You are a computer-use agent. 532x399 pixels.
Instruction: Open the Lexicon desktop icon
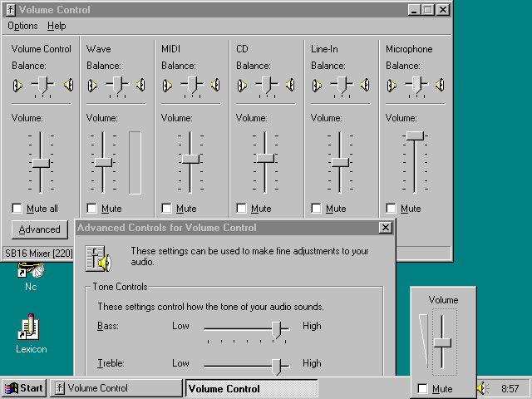pos(31,327)
